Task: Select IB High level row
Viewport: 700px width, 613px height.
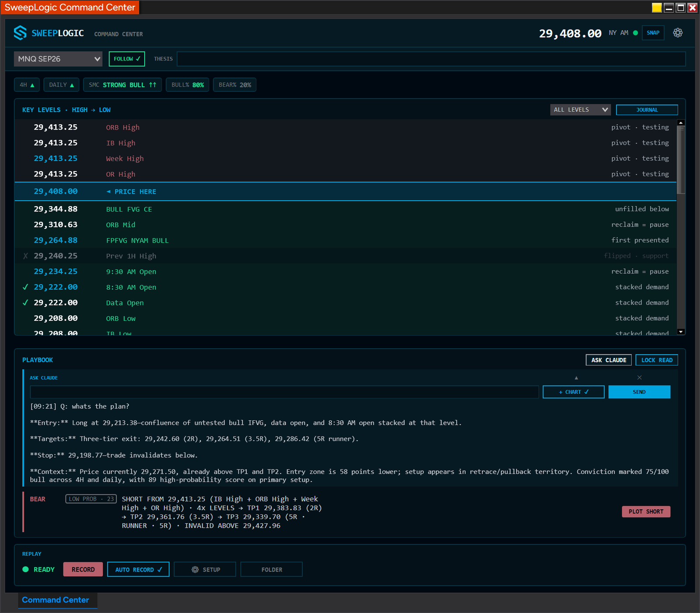Action: click(x=346, y=143)
